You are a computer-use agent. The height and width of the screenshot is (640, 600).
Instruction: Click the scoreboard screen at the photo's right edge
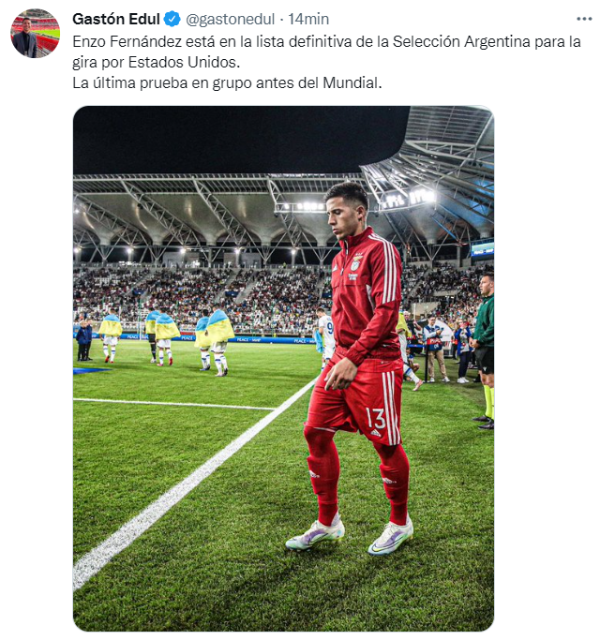pyautogui.click(x=482, y=249)
